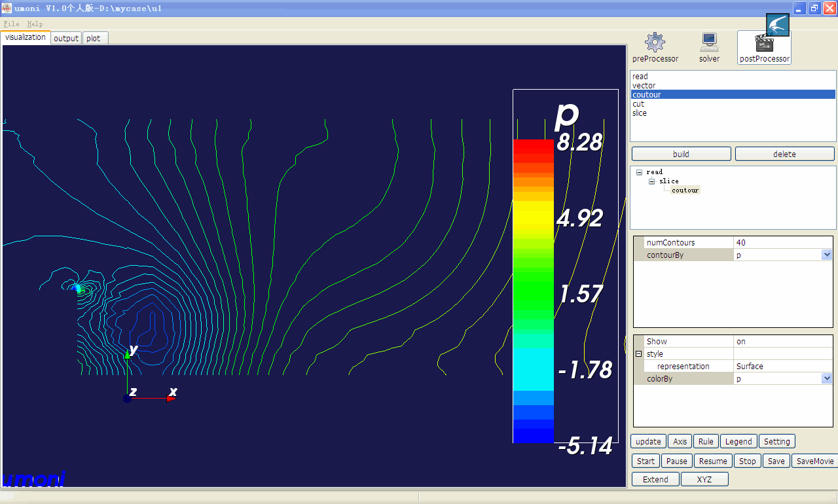Viewport: 838px width, 504px height.
Task: Click the bird logo icon at top right
Action: [778, 26]
